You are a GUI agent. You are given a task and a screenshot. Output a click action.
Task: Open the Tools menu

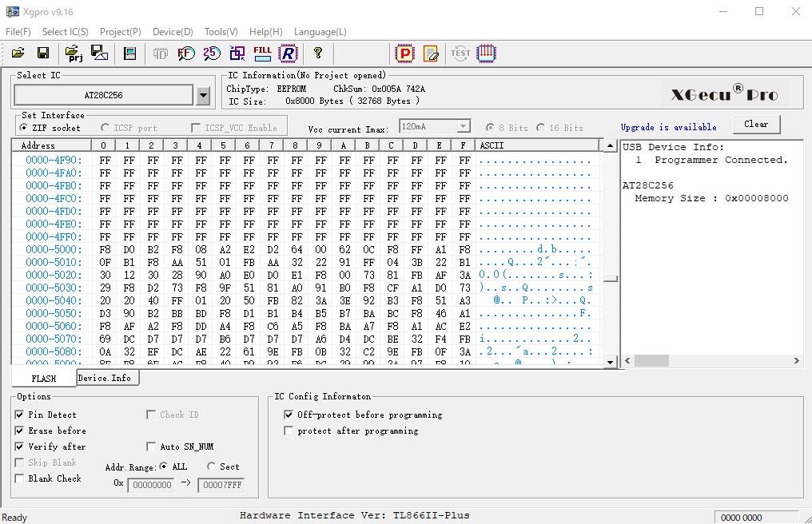[x=221, y=32]
